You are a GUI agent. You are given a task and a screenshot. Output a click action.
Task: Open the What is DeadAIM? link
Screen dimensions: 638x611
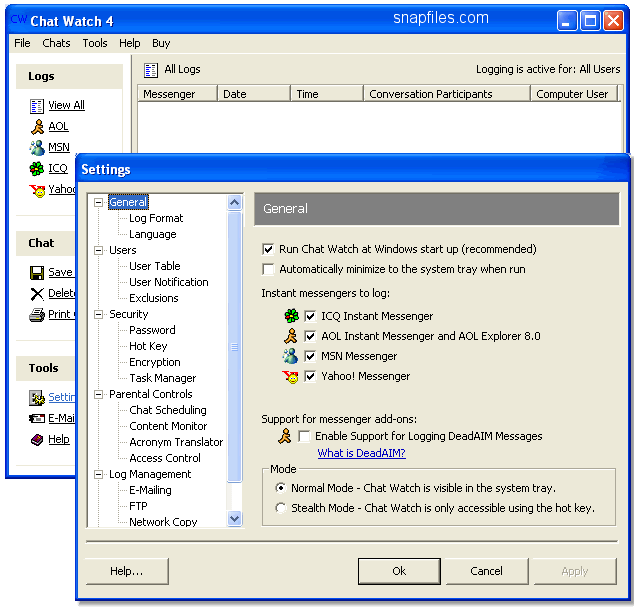click(x=361, y=453)
